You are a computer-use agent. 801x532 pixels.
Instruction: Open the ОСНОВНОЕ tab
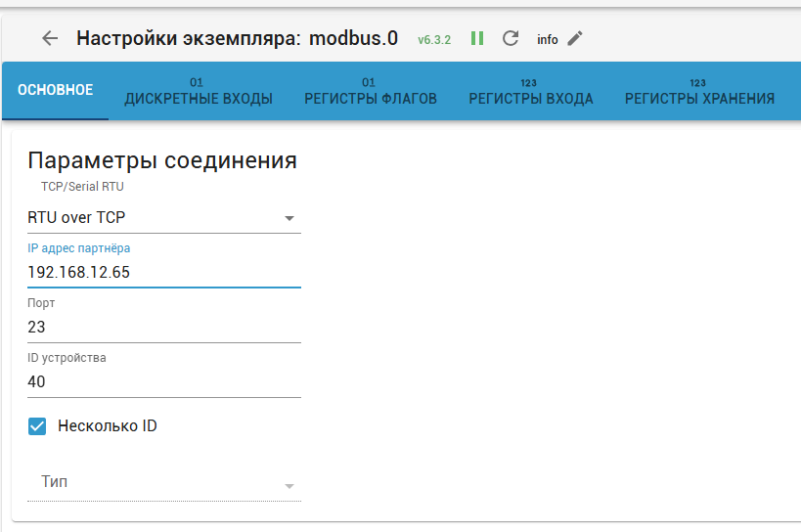tap(56, 91)
